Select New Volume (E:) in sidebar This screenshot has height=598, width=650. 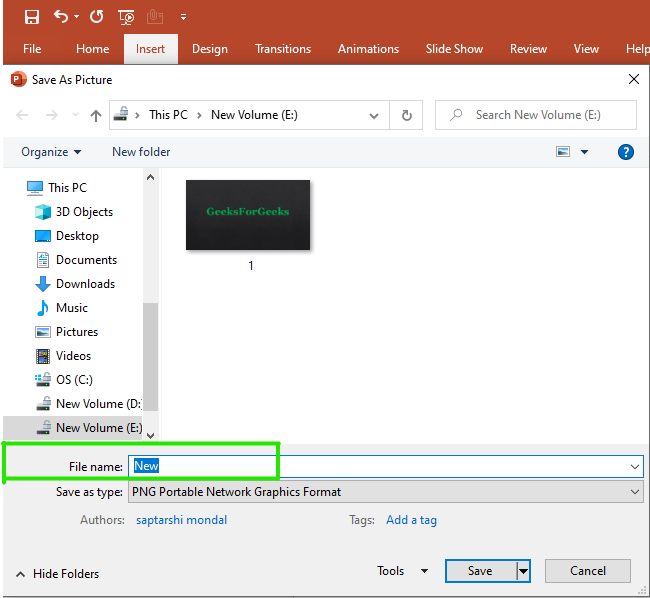point(73,428)
